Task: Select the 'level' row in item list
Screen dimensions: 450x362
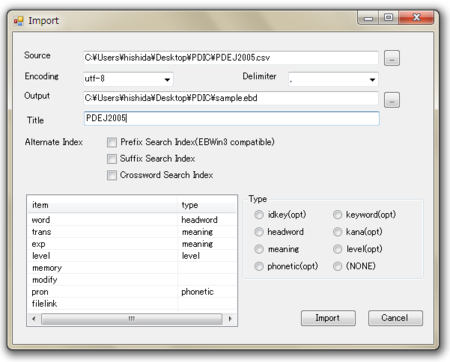Action: [x=132, y=256]
